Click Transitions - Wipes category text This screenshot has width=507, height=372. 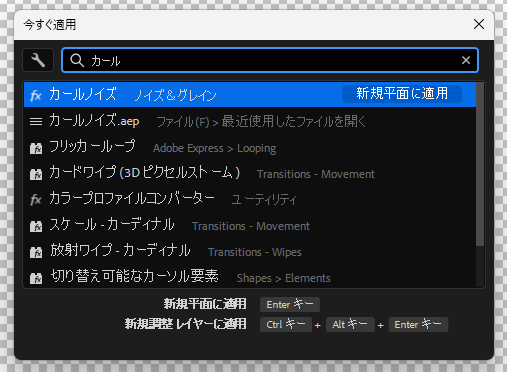[x=255, y=252]
